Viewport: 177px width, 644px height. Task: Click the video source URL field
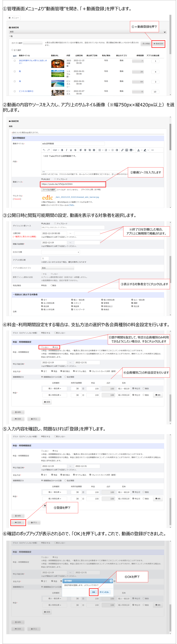(x=73, y=184)
